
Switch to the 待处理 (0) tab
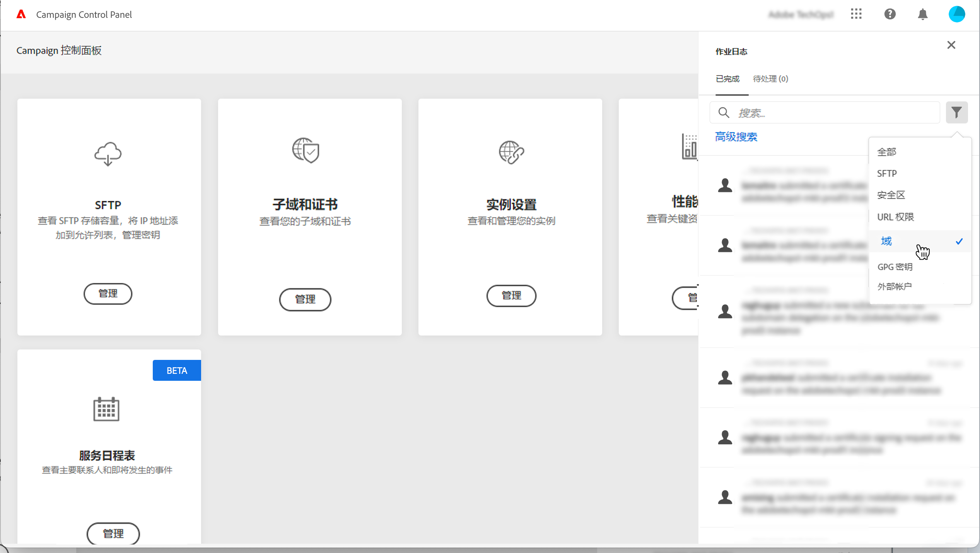[770, 79]
